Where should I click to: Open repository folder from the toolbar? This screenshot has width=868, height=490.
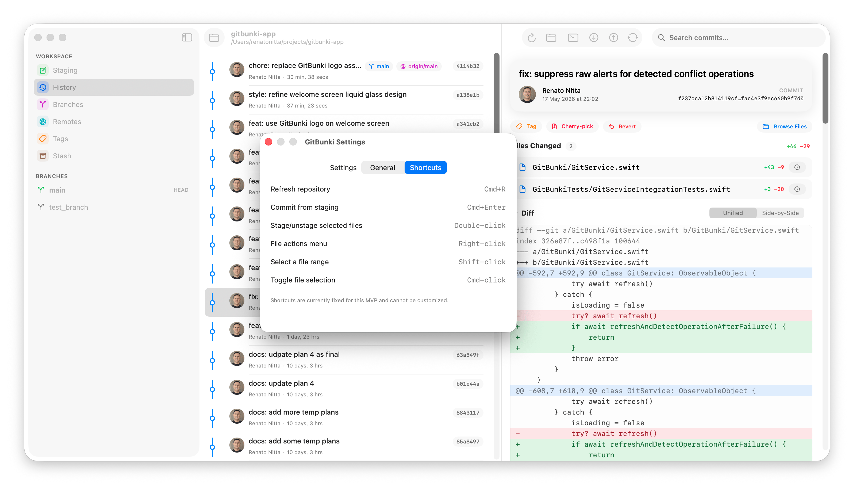(x=551, y=37)
